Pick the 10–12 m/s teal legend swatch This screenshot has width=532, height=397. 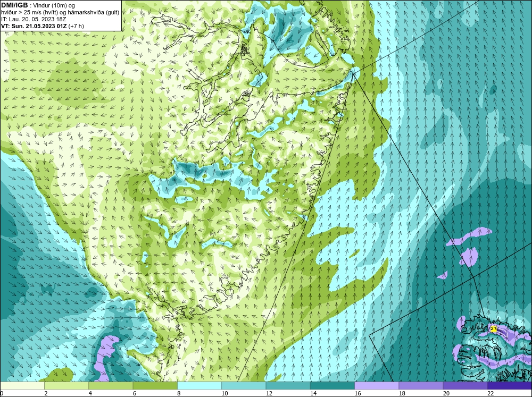(x=244, y=386)
